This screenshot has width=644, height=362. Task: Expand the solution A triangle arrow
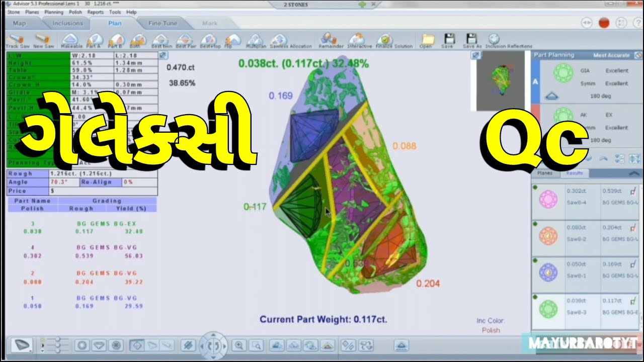(x=551, y=96)
